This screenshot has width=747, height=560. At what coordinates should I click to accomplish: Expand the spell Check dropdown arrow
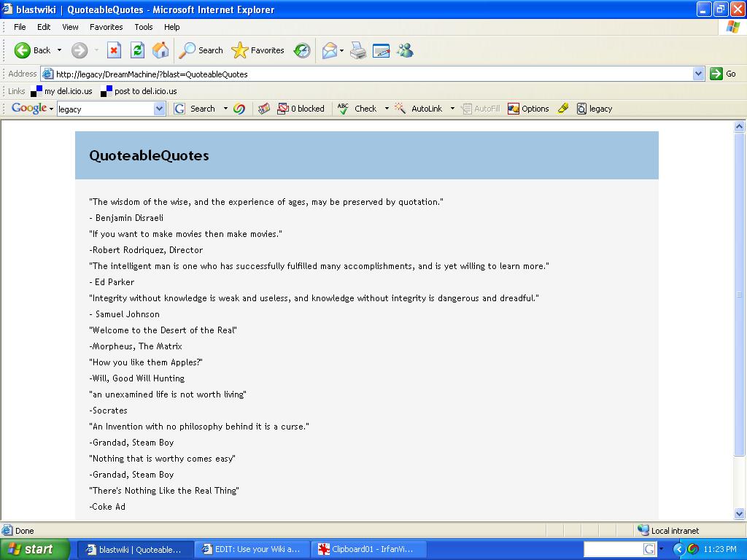coord(387,109)
